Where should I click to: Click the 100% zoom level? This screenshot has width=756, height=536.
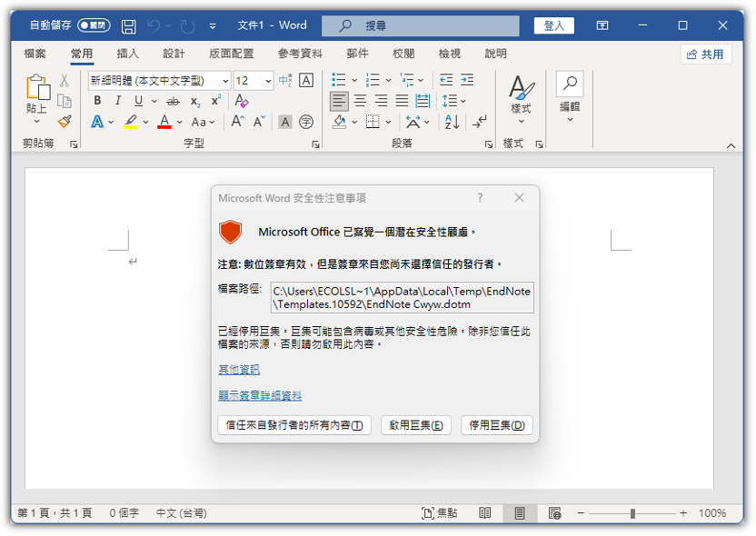712,513
